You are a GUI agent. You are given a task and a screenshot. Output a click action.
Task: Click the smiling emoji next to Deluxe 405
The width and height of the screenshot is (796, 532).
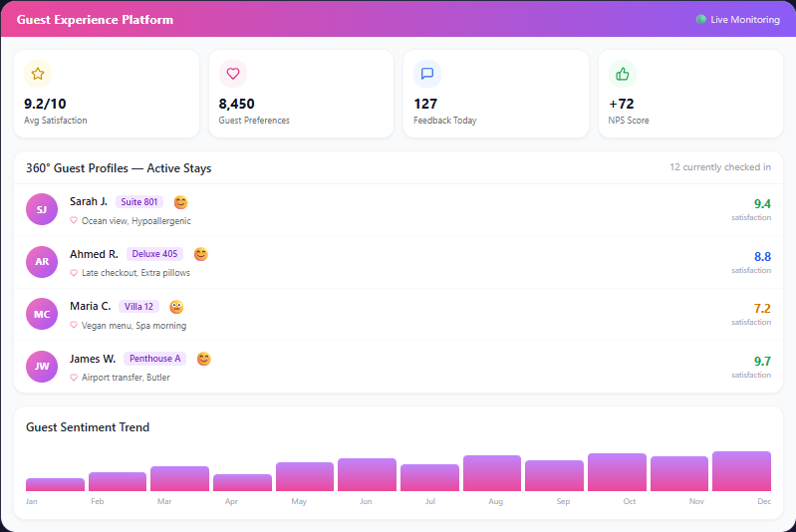pos(201,254)
